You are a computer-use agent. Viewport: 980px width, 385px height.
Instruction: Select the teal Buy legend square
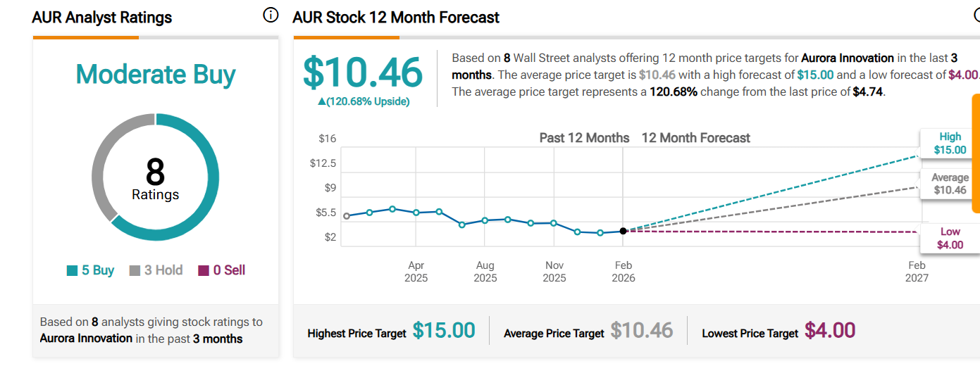point(72,270)
